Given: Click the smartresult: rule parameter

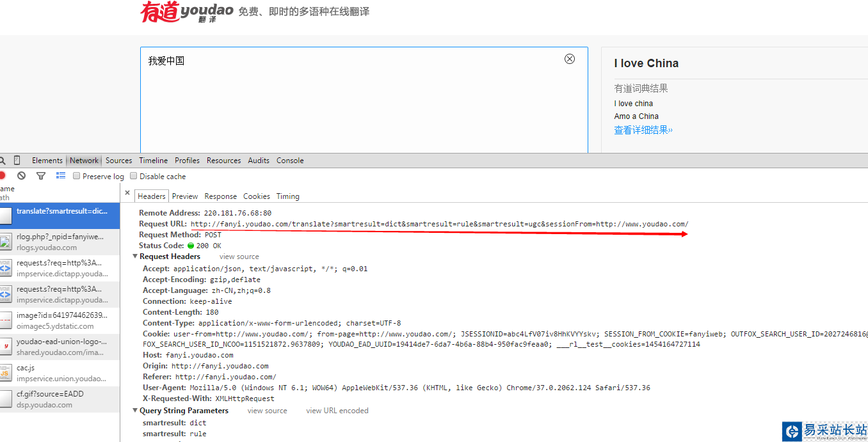Looking at the screenshot, I should 174,434.
